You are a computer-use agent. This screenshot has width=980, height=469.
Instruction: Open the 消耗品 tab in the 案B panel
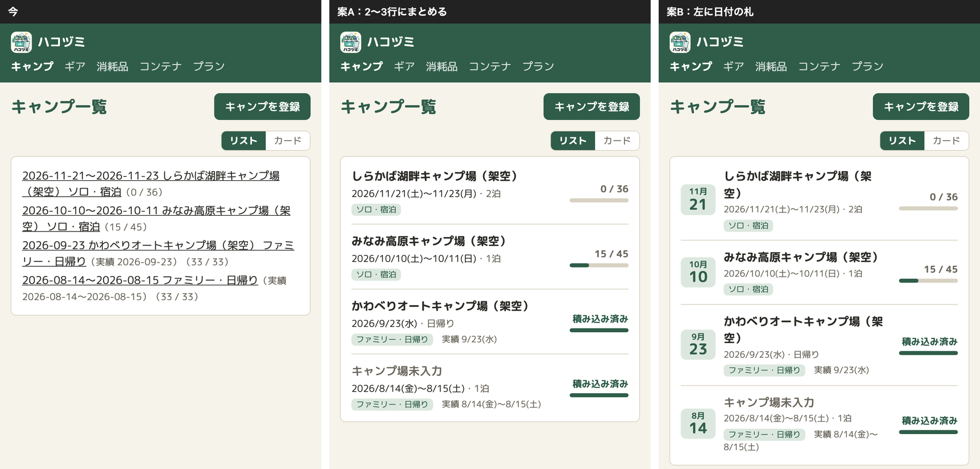771,66
